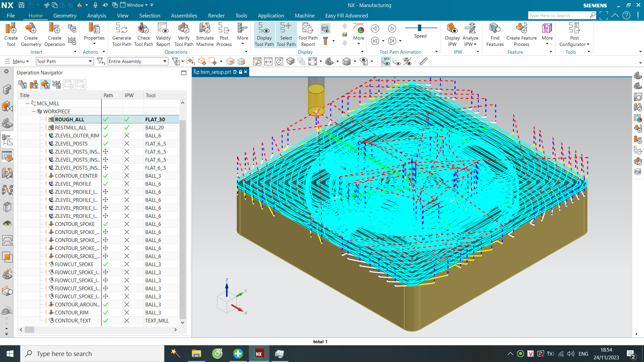Open the Entire Assembly scope dropdown
This screenshot has height=362, width=644.
[x=138, y=61]
